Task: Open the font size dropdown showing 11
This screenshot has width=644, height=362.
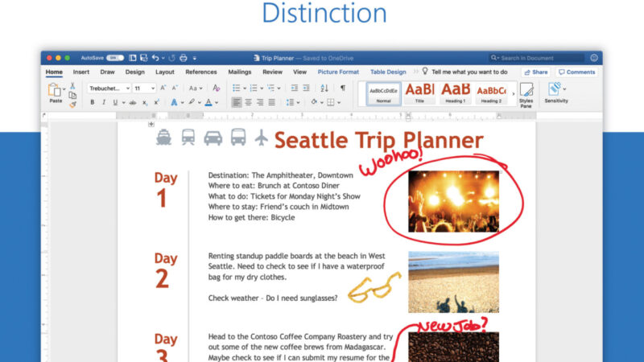Action: [x=145, y=88]
